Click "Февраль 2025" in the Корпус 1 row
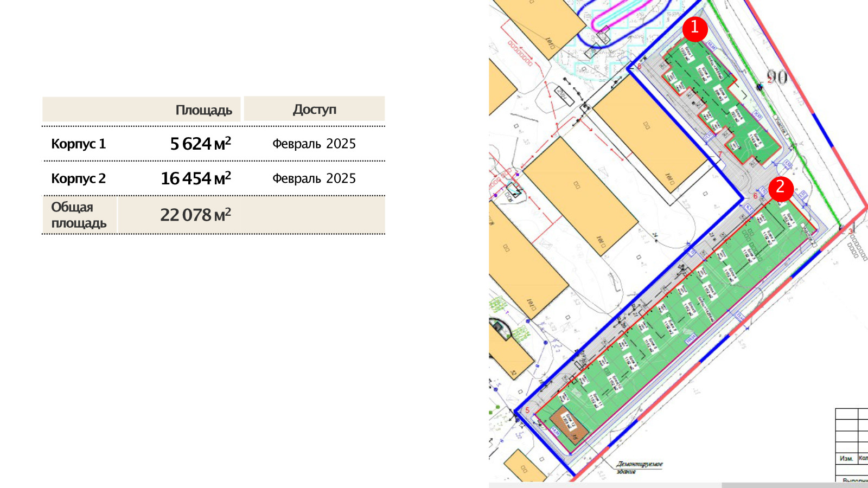 coord(314,144)
